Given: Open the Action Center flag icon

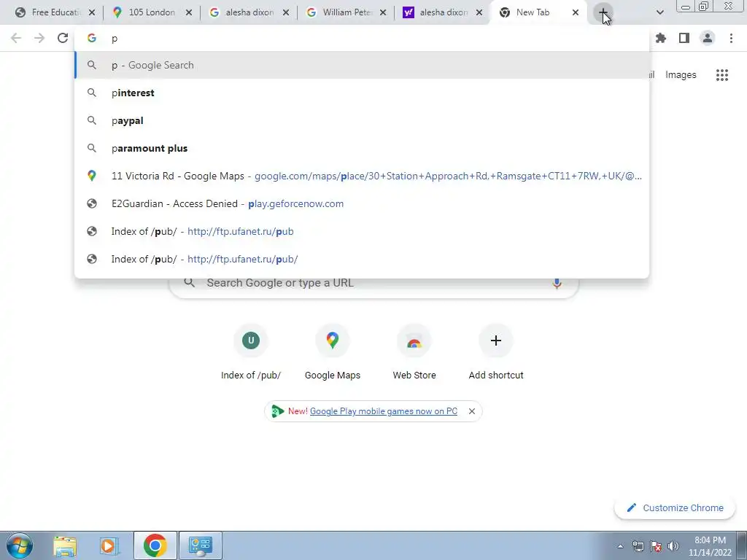Looking at the screenshot, I should coord(656,546).
